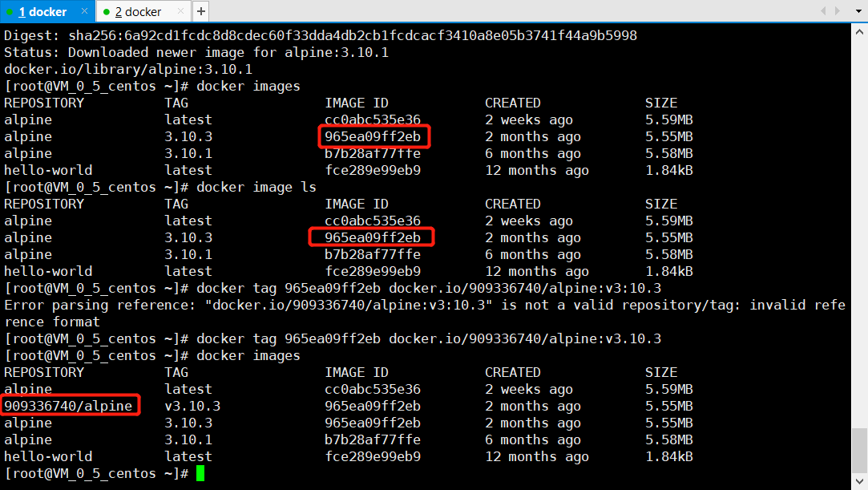Click the green cursor at the prompt

click(200, 473)
